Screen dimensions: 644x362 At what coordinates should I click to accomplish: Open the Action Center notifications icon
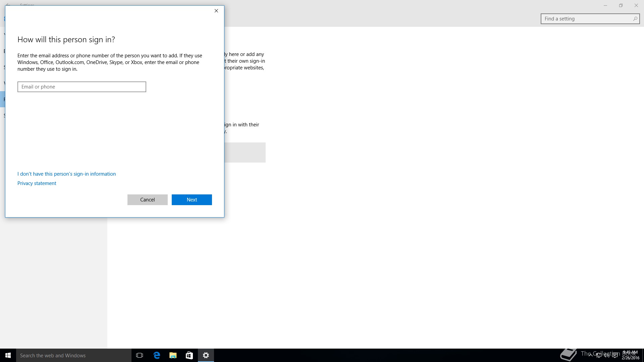click(615, 356)
